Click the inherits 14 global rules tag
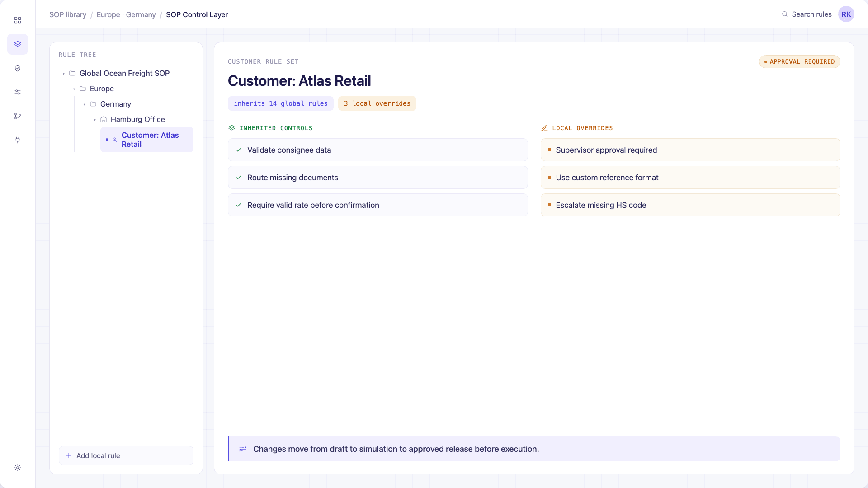The width and height of the screenshot is (868, 488). [x=281, y=103]
